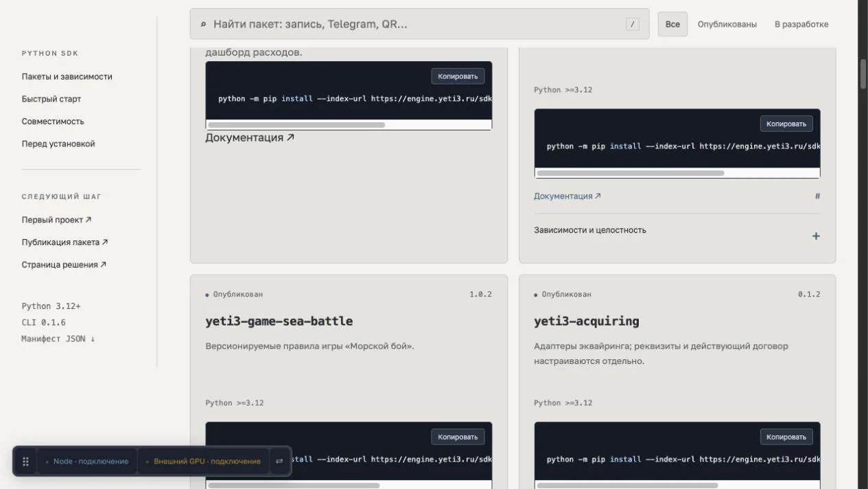This screenshot has width=868, height=489.
Task: Click the page vertical scrollbar thumb
Action: point(863,76)
